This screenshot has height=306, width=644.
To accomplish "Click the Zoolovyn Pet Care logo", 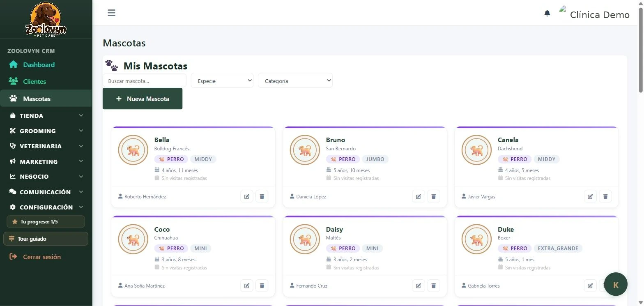I will click(x=46, y=19).
